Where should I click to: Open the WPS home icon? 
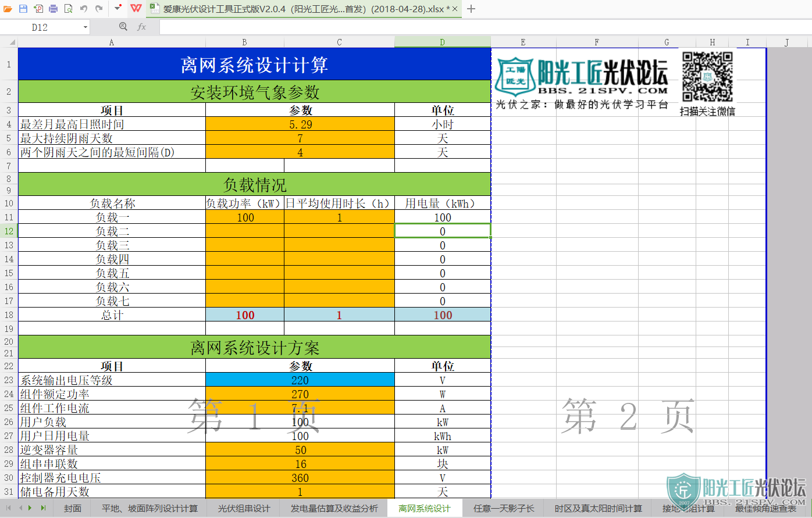(x=136, y=9)
